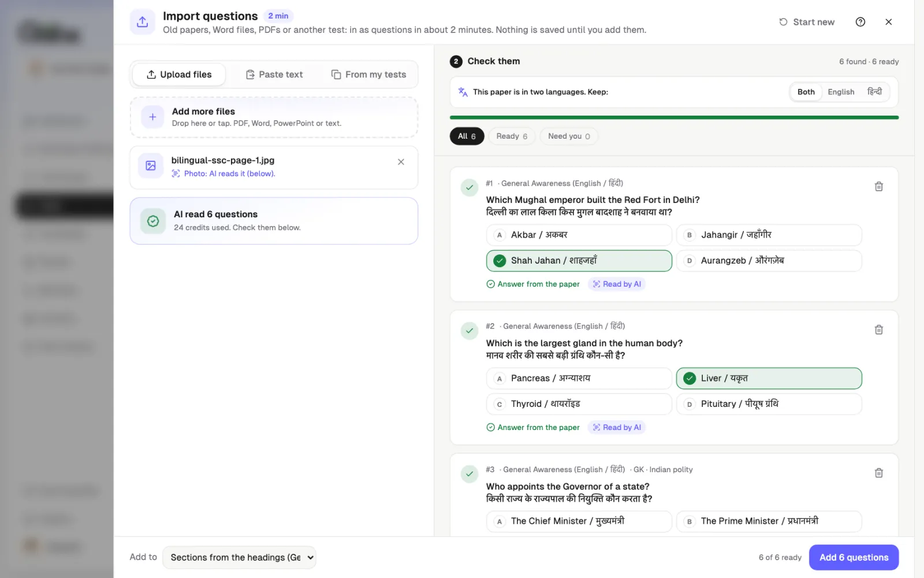924x578 pixels.
Task: Click Read by AI badge on question #2
Action: coord(617,427)
